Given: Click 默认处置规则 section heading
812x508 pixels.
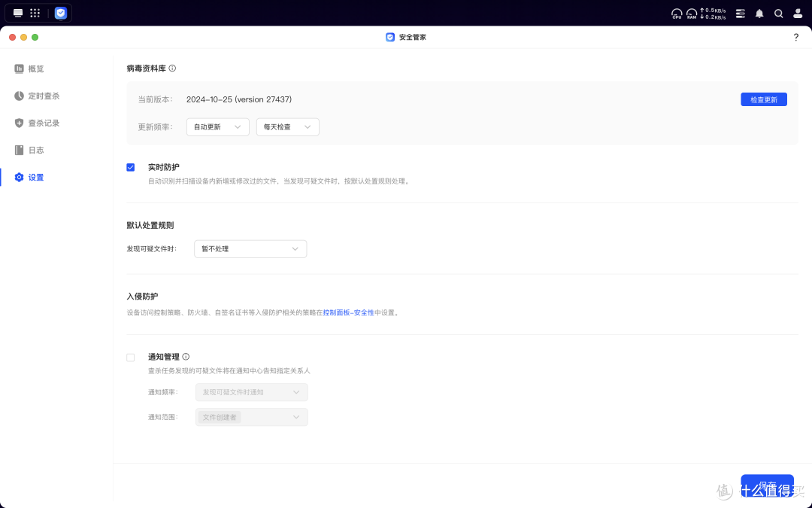Looking at the screenshot, I should [150, 226].
